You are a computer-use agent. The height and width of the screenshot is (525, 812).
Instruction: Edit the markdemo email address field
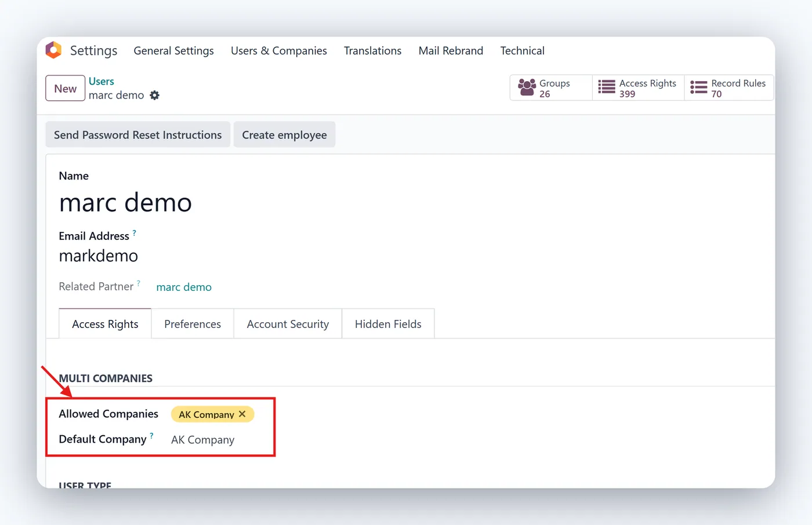(x=99, y=256)
